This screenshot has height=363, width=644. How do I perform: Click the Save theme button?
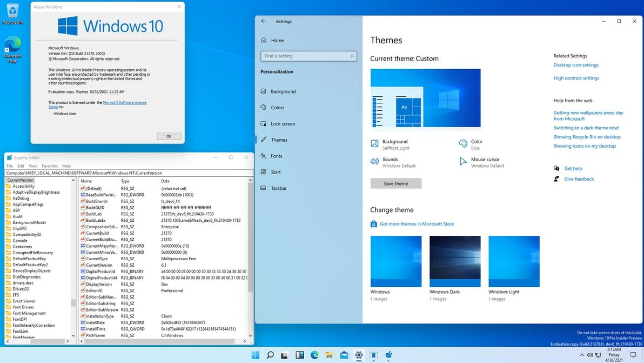[x=396, y=183]
